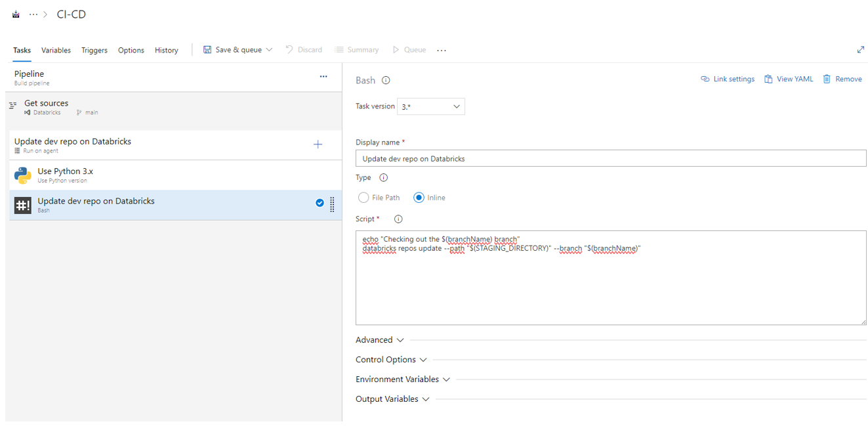Open the Task version dropdown
The height and width of the screenshot is (430, 868).
click(431, 106)
